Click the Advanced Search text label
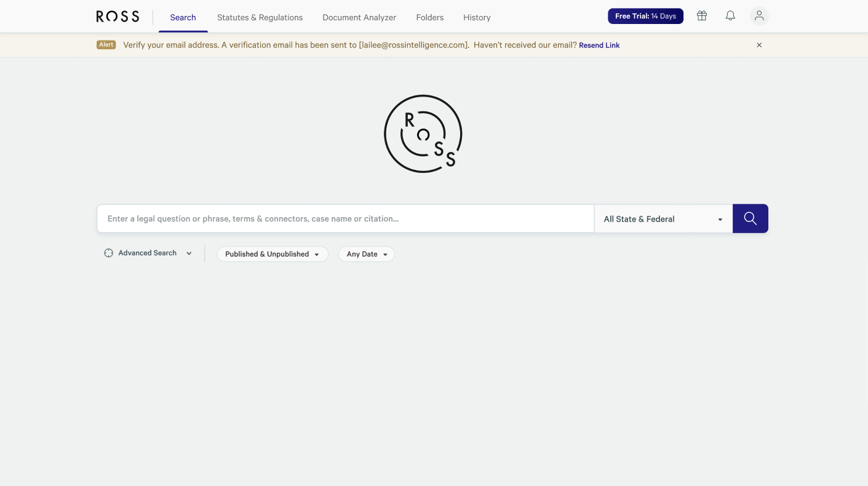 coord(148,253)
